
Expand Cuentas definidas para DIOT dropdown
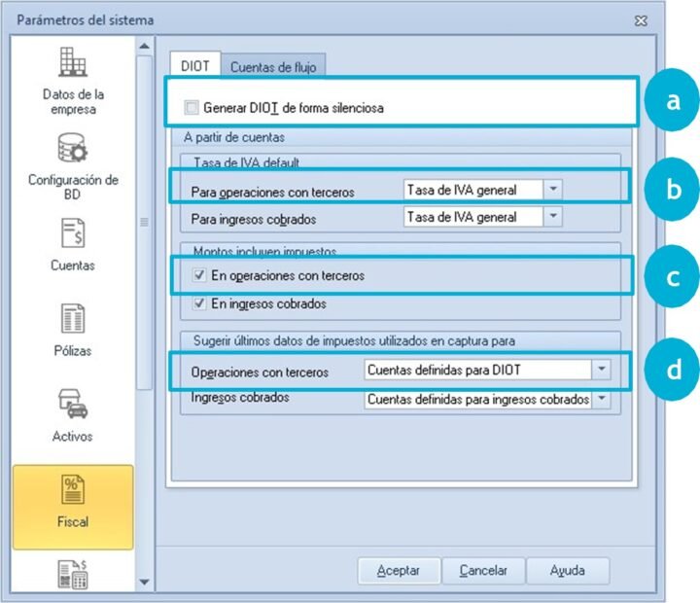pyautogui.click(x=602, y=371)
